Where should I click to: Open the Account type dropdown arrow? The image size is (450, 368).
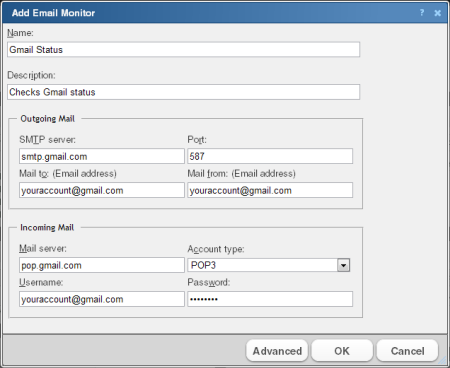coord(343,265)
